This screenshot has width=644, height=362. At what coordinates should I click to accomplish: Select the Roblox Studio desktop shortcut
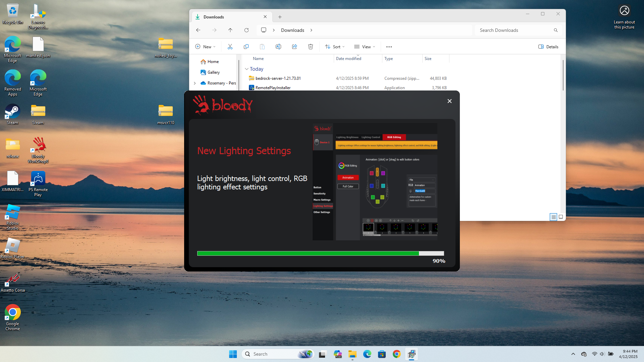tap(13, 217)
